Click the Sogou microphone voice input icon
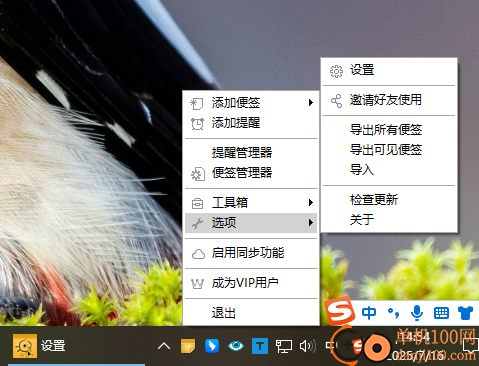 click(417, 313)
